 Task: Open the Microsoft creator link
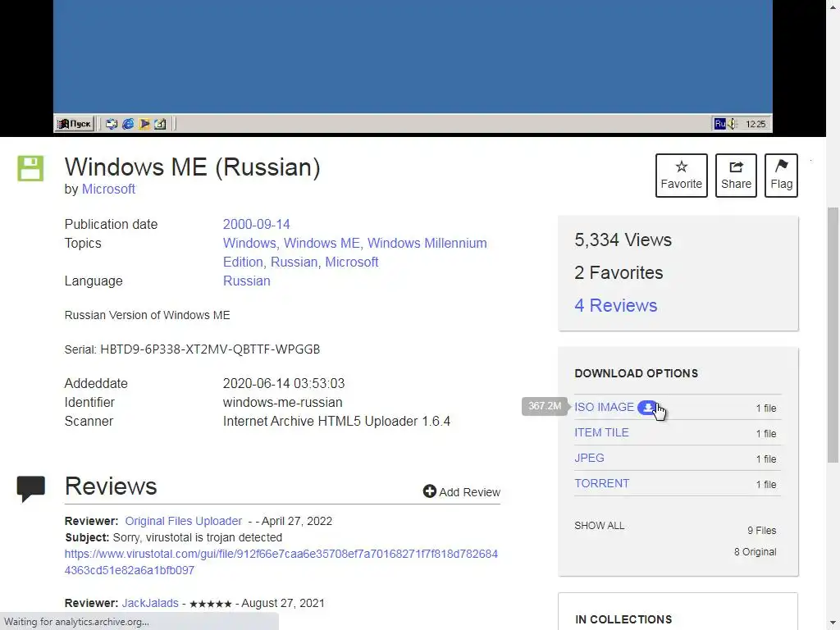click(108, 189)
